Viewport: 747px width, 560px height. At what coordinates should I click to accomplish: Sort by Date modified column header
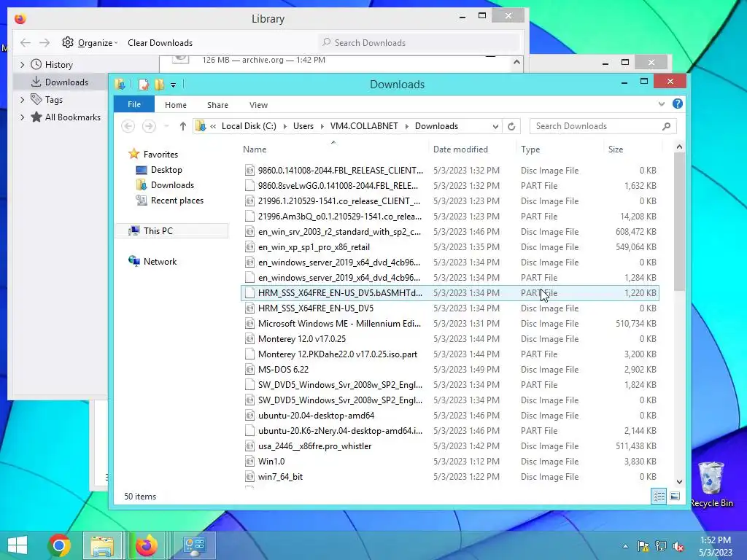pyautogui.click(x=460, y=149)
